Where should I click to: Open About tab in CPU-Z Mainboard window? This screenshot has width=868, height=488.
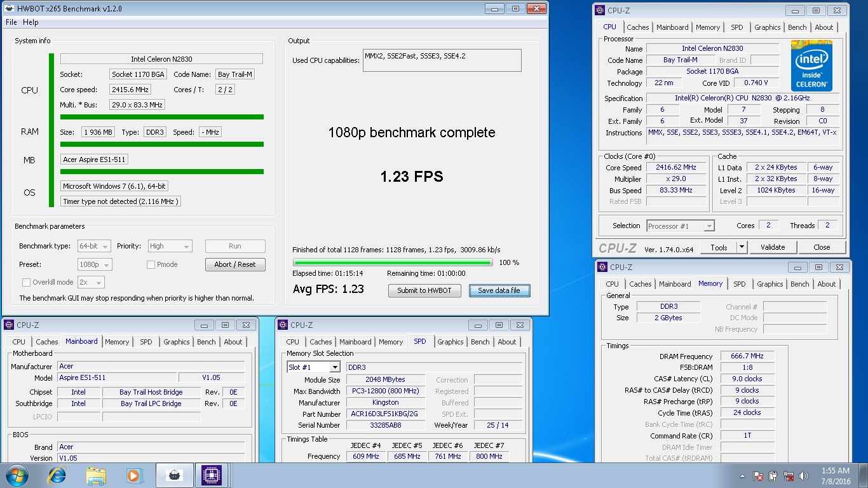click(x=233, y=342)
